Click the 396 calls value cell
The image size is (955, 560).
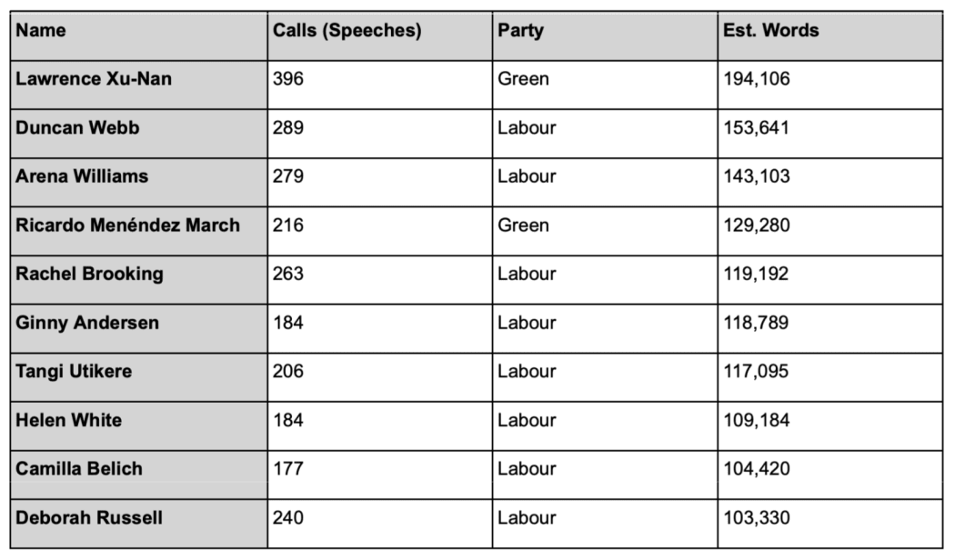(288, 79)
